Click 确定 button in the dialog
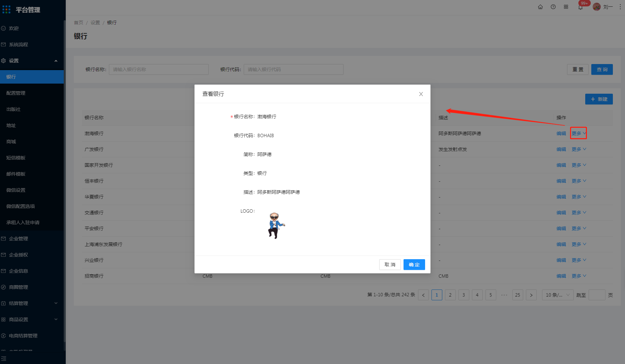The width and height of the screenshot is (625, 364). click(414, 265)
